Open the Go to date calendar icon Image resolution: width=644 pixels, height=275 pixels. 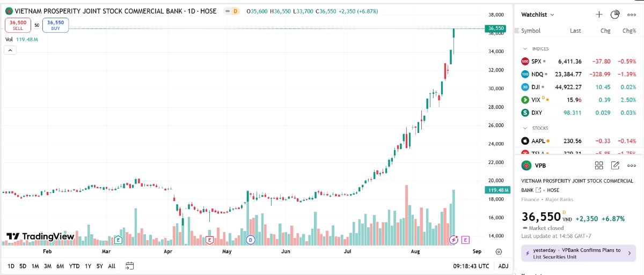coord(129,266)
